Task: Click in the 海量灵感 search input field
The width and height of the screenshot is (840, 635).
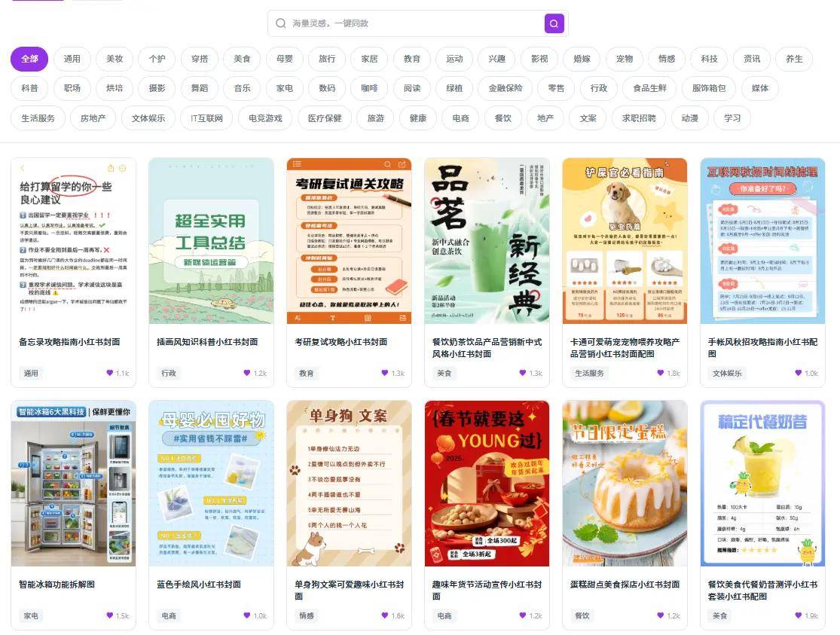Action: (x=414, y=23)
